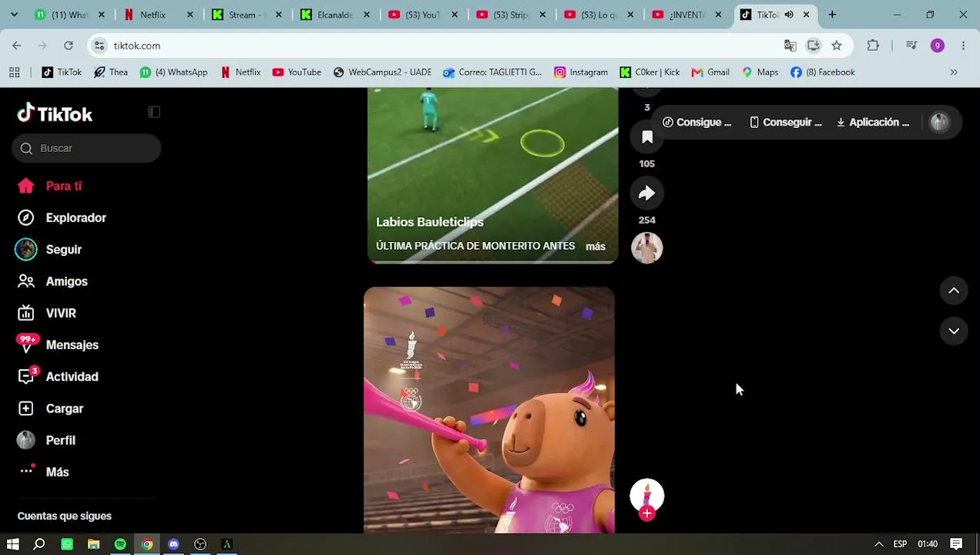Open tab search dropdown arrow

click(x=14, y=15)
